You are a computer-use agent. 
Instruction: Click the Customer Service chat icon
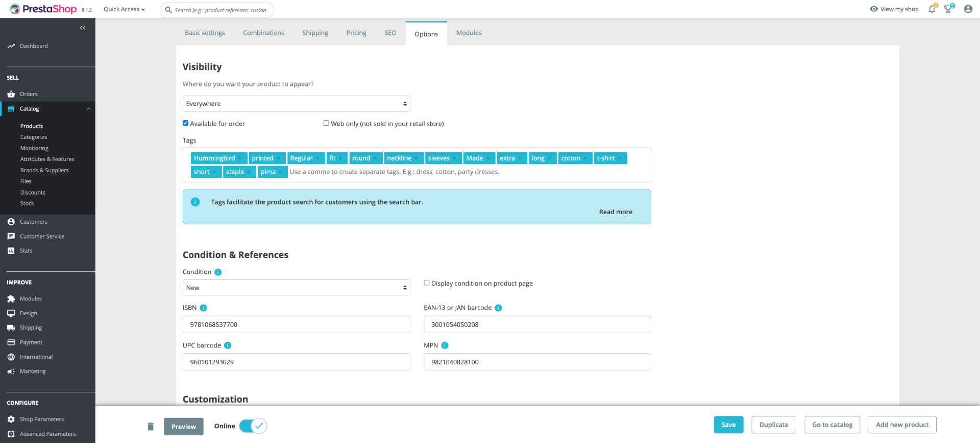[x=11, y=236]
